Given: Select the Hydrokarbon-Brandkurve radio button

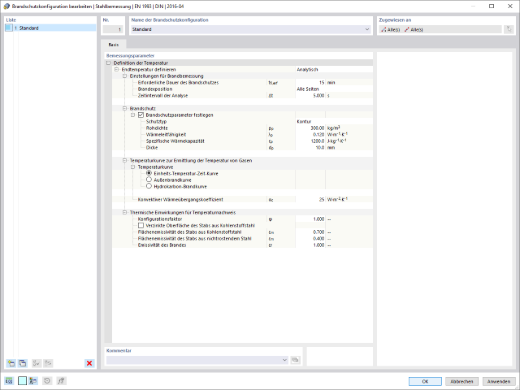Looking at the screenshot, I should (149, 186).
